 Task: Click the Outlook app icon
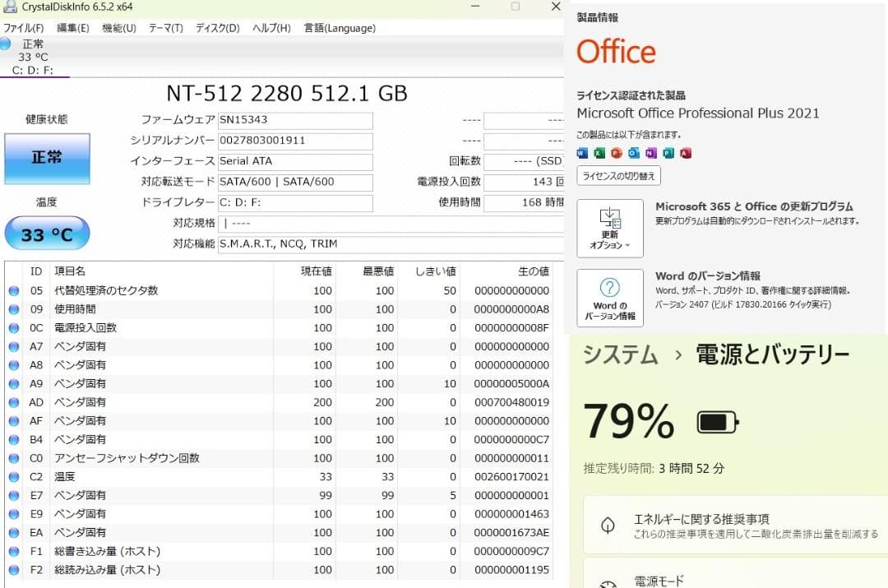point(634,153)
